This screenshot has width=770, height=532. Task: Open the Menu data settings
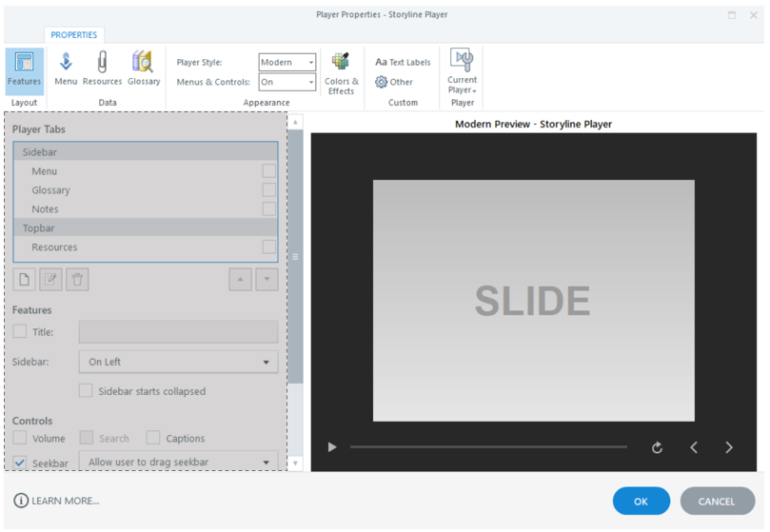66,69
